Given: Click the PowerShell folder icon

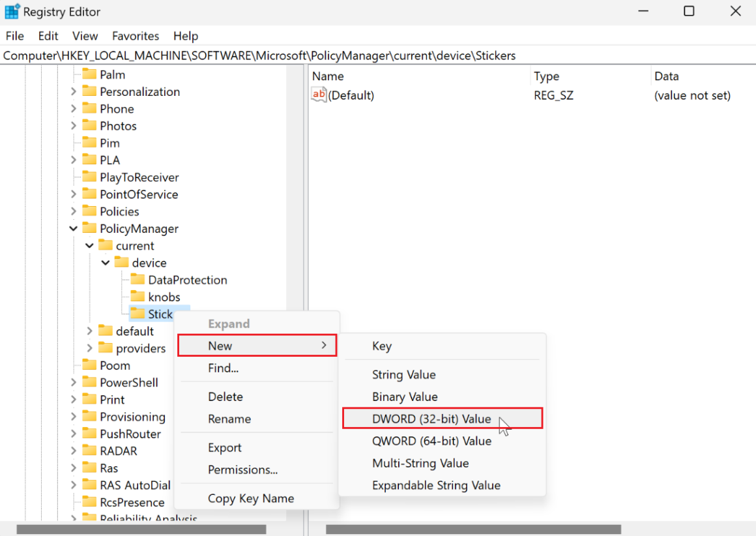Looking at the screenshot, I should (x=89, y=382).
